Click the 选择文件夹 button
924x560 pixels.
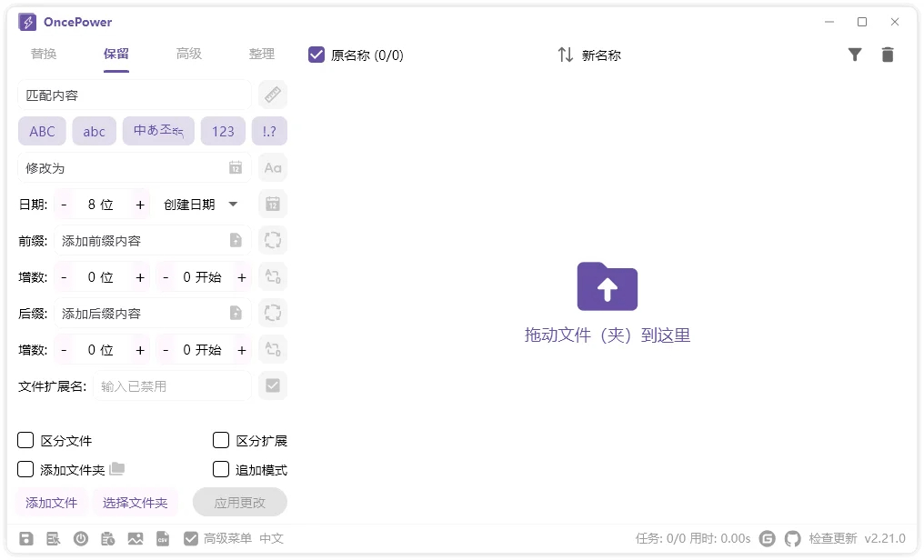click(135, 503)
